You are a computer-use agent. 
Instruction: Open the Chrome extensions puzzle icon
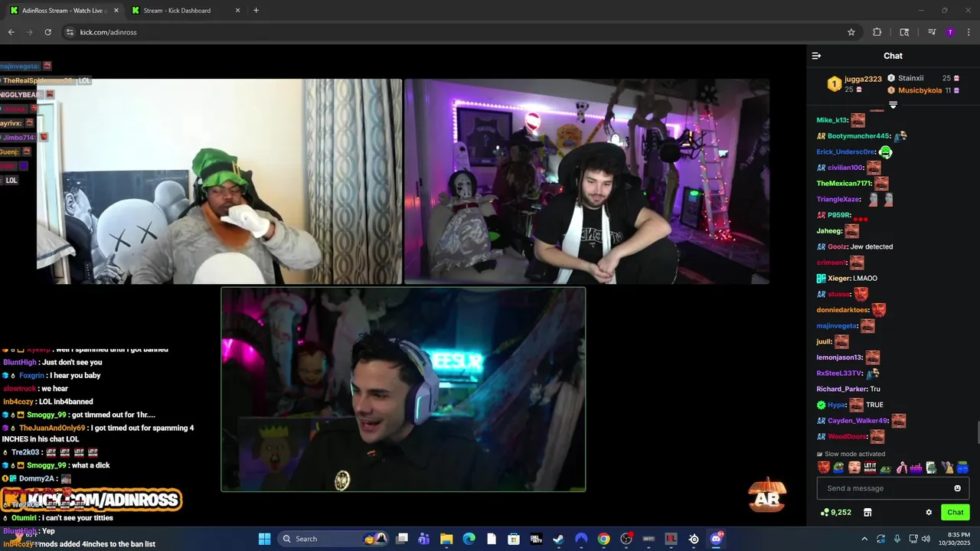click(877, 32)
